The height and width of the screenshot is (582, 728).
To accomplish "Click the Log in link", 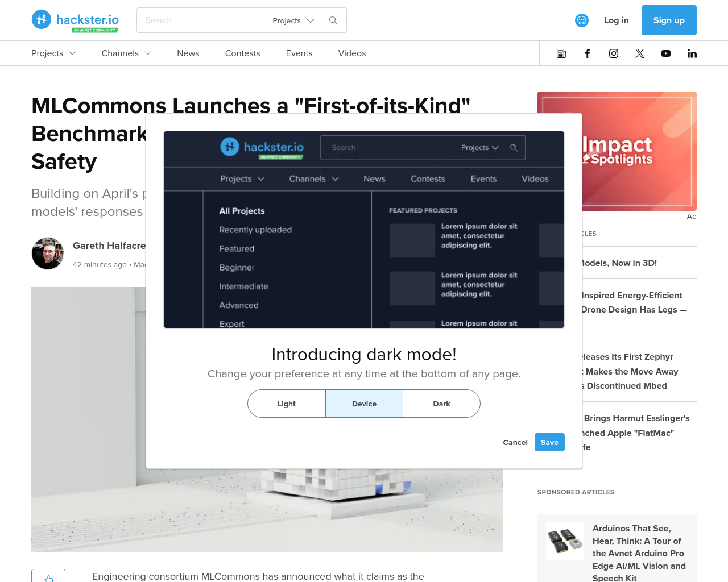I will [x=617, y=20].
